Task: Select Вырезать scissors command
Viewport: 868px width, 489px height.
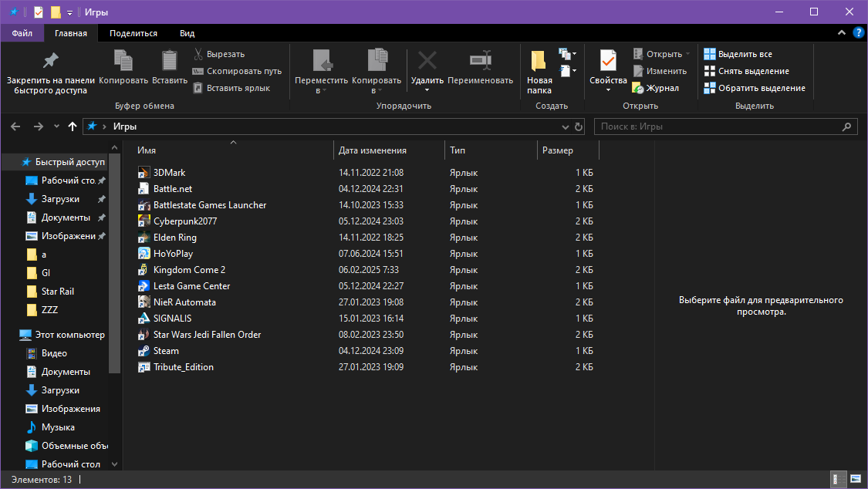Action: [x=218, y=54]
